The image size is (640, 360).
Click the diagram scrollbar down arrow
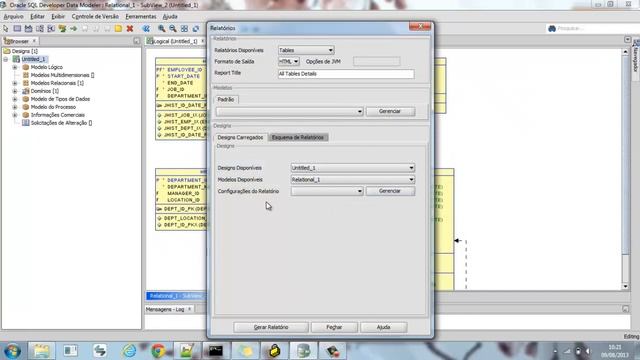[626, 287]
